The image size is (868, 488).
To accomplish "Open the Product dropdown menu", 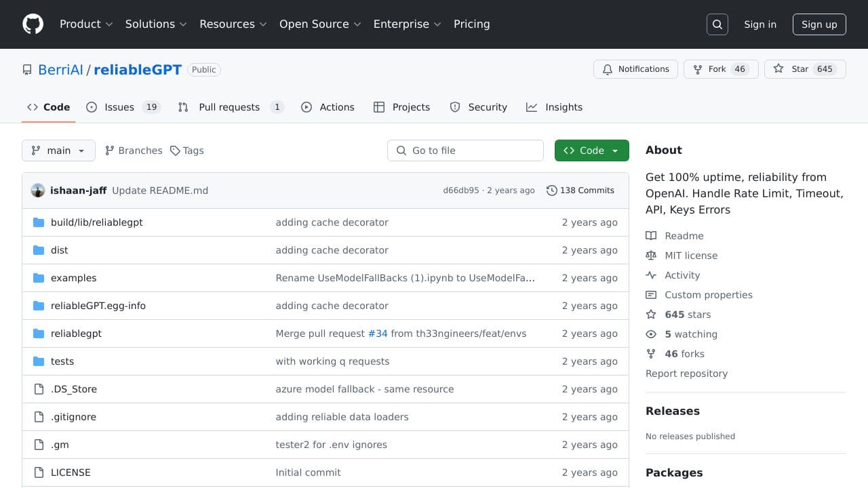I will pos(86,24).
